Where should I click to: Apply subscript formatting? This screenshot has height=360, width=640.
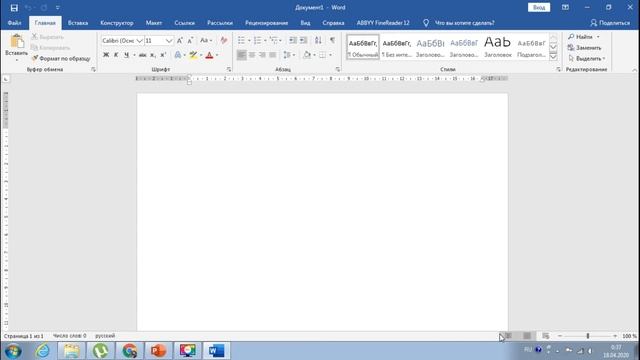153,55
